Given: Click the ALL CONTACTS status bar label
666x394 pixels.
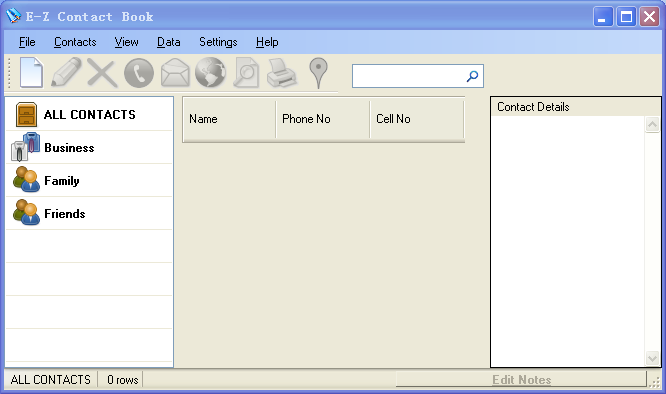Looking at the screenshot, I should (x=51, y=380).
